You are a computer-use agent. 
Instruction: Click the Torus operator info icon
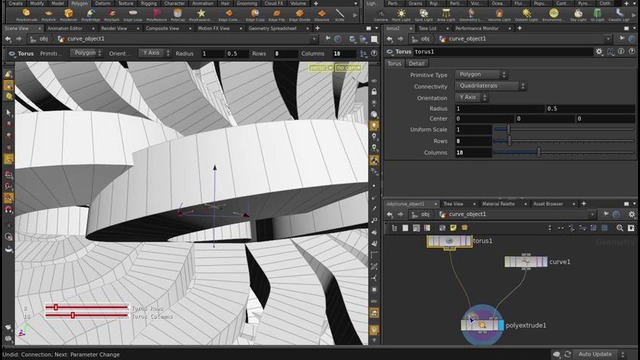pyautogui.click(x=621, y=52)
